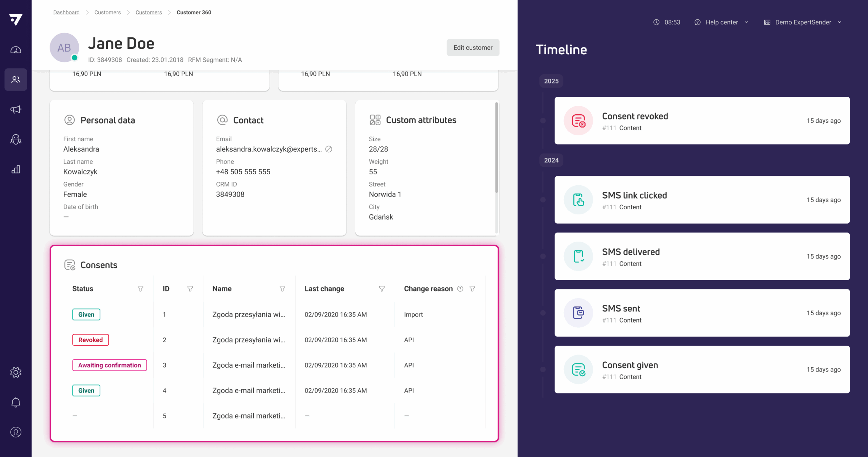Open the automation robot sidebar icon
This screenshot has height=457, width=868.
point(16,139)
